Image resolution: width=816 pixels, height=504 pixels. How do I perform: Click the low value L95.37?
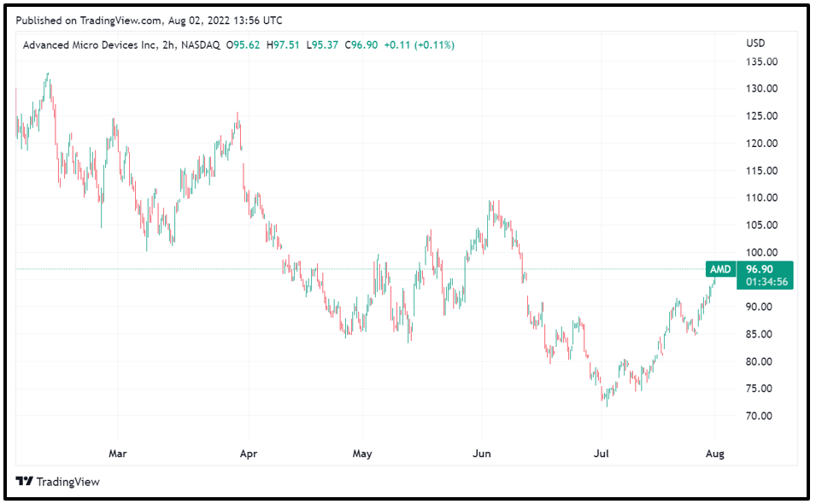[x=322, y=45]
